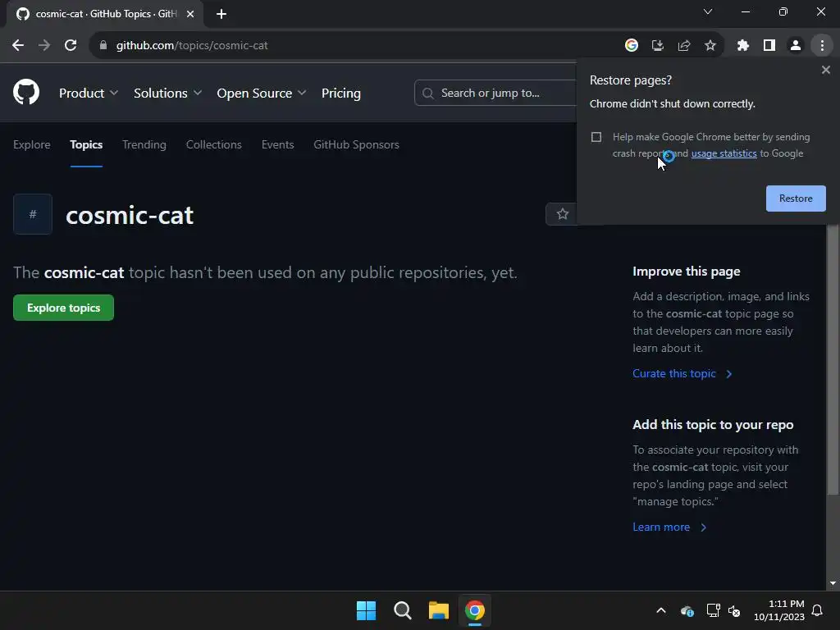Open File Explorer from taskbar
The width and height of the screenshot is (840, 630).
[x=439, y=610]
